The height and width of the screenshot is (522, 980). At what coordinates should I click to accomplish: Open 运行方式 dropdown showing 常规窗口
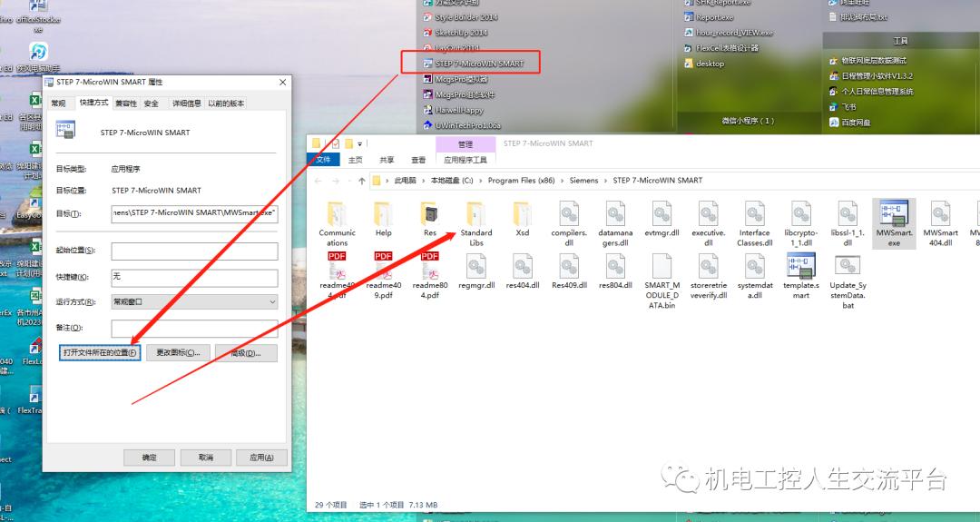pyautogui.click(x=194, y=302)
